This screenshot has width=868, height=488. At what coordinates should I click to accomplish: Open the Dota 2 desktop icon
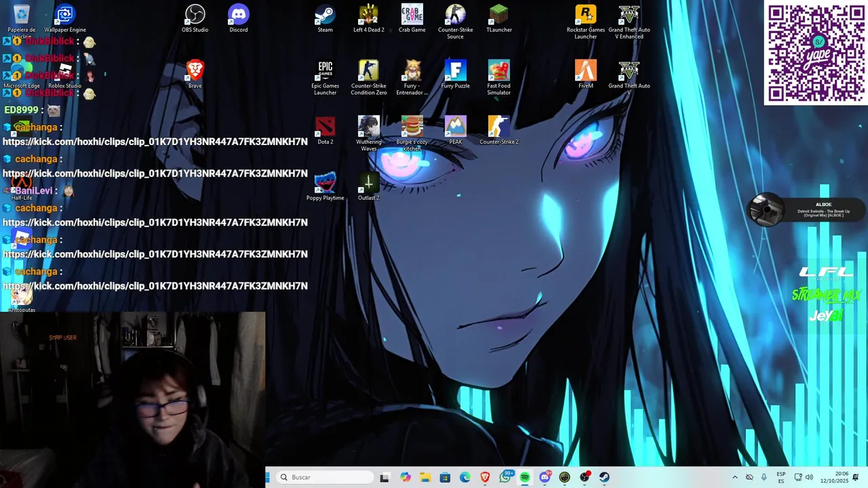[x=325, y=131]
